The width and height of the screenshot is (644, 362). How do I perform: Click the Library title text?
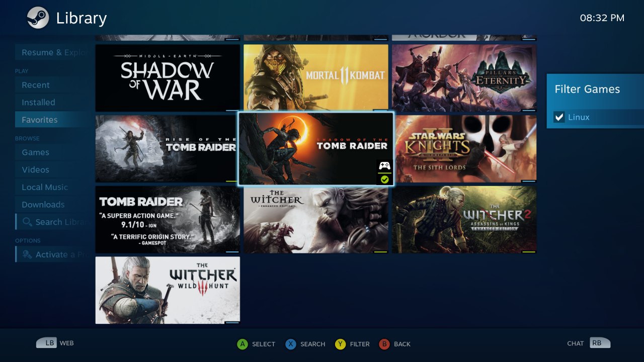82,19
